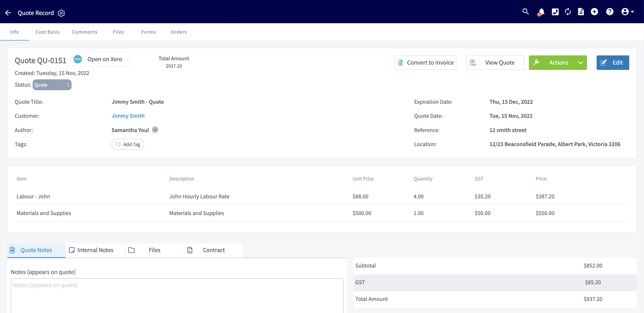Open the Jimmy Smith customer link

pos(128,116)
